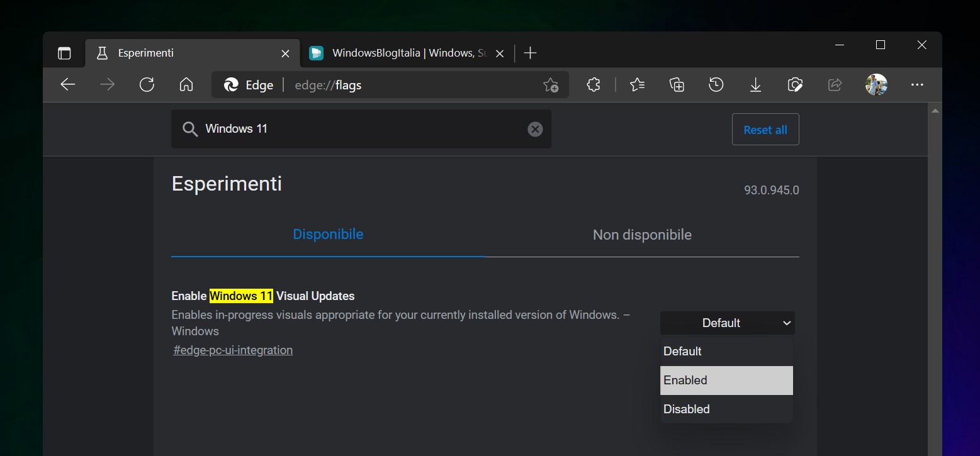Clear the flags search box
The width and height of the screenshot is (980, 456).
(x=535, y=129)
